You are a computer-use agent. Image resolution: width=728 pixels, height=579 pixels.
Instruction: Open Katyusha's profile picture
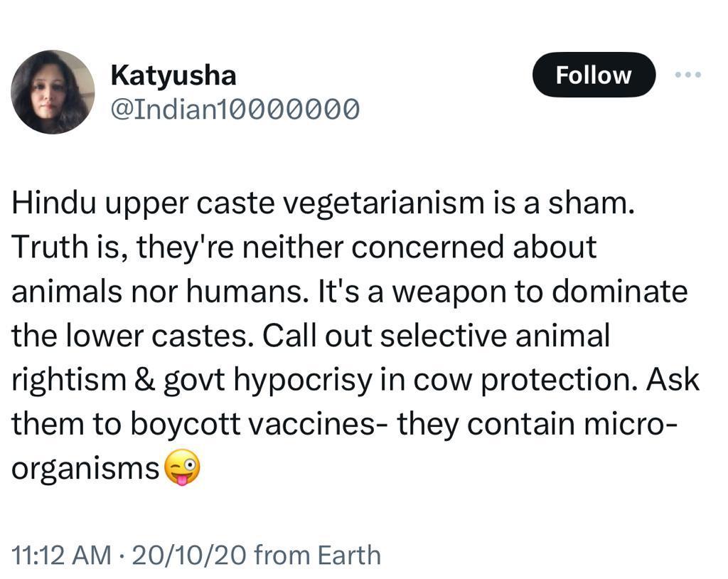click(53, 92)
